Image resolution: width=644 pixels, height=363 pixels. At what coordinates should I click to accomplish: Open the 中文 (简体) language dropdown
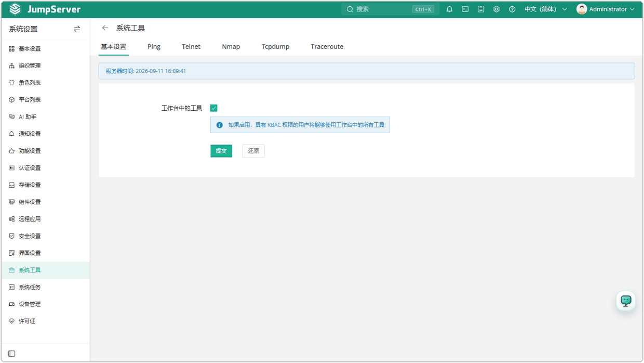[x=545, y=9]
